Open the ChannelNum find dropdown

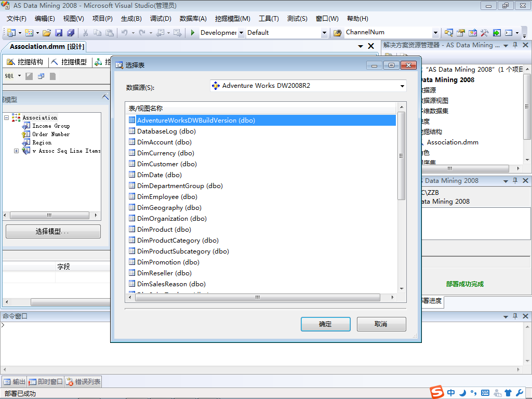[436, 33]
